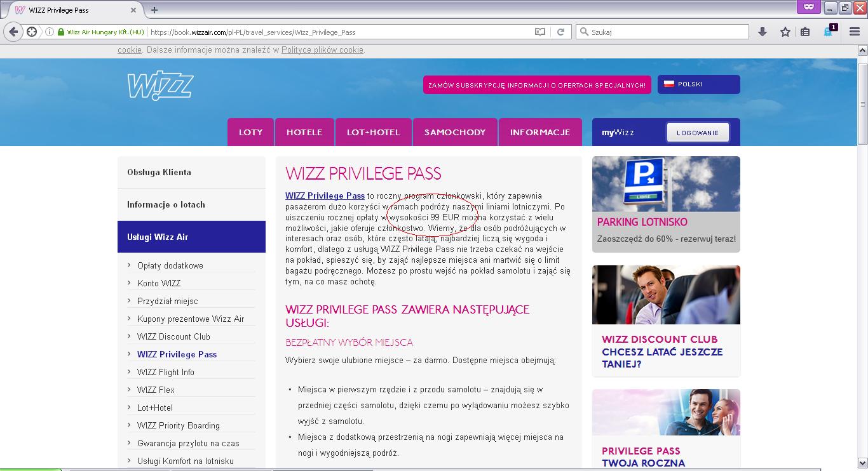The height and width of the screenshot is (471, 868).
Task: Open the HOTELE menu tab
Action: (x=304, y=132)
